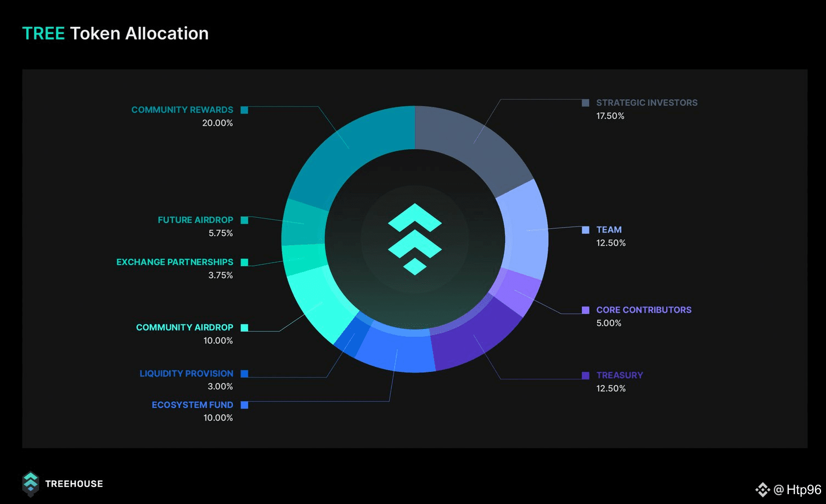
Task: Click the 3.00% value
Action: [x=220, y=387]
